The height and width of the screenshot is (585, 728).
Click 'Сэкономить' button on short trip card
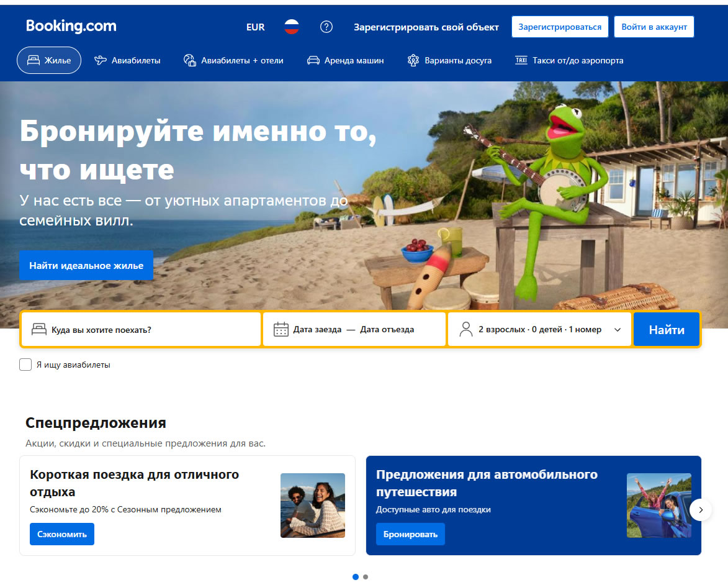61,534
